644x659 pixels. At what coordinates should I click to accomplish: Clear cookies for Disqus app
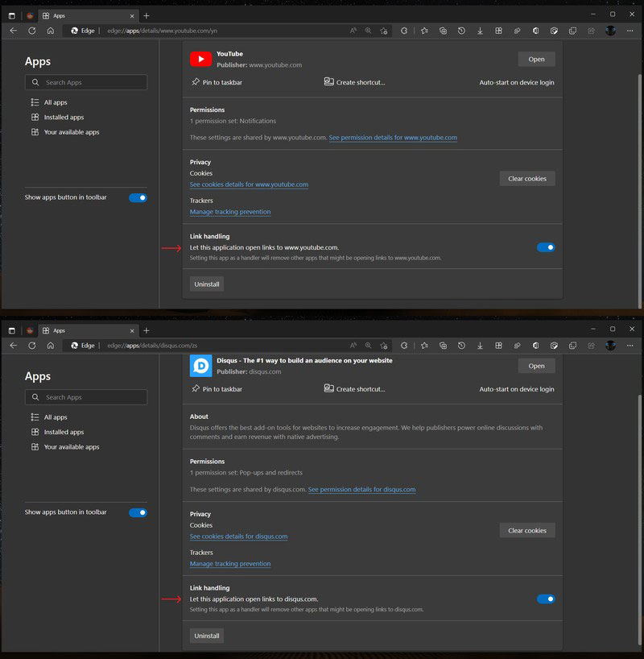(527, 530)
